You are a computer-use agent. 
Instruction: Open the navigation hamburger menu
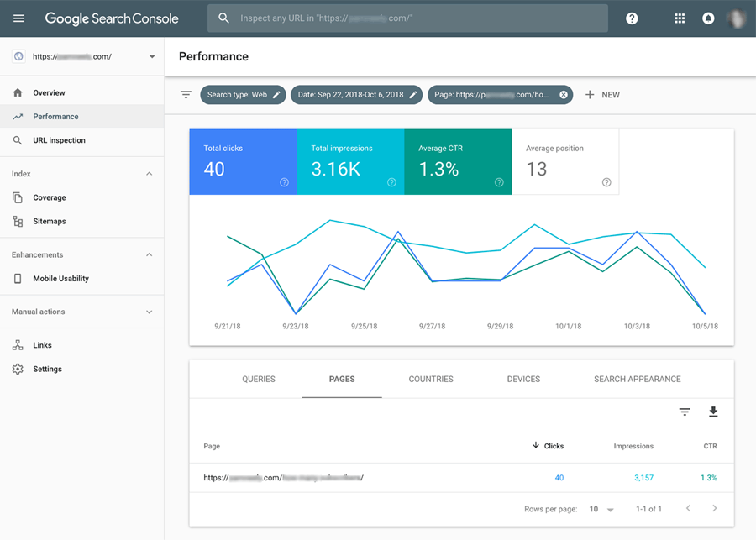pyautogui.click(x=18, y=18)
